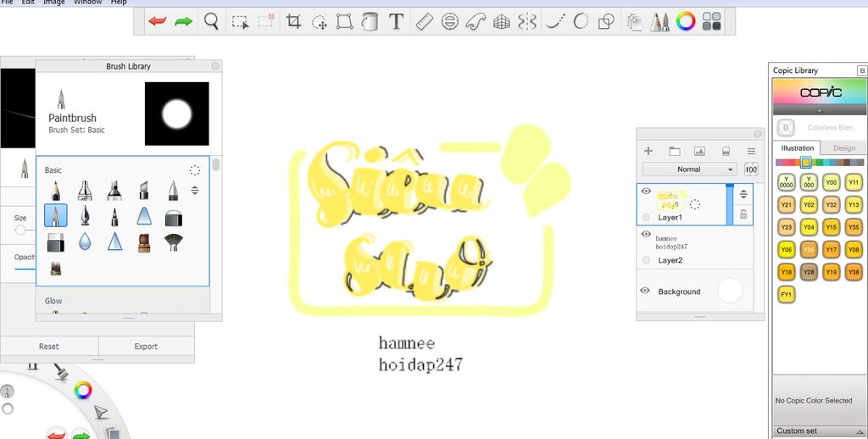Screen dimensions: 868x439
Task: Open the Normal blend mode dropdown
Action: tap(690, 169)
